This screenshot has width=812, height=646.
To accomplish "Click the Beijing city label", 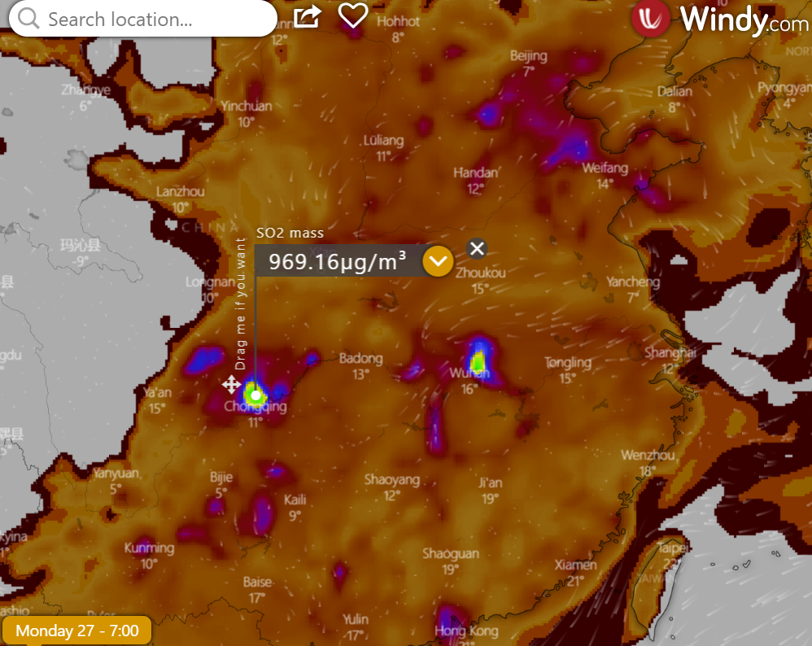I will coord(528,56).
